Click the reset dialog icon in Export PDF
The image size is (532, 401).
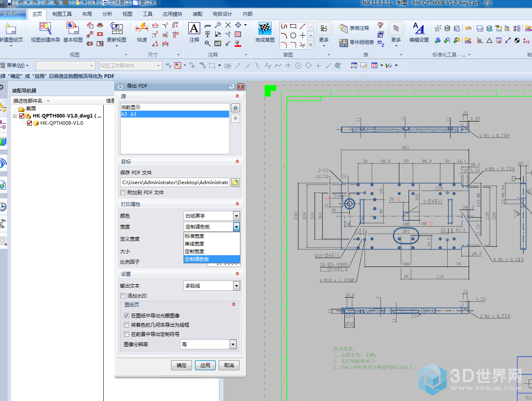(x=232, y=86)
